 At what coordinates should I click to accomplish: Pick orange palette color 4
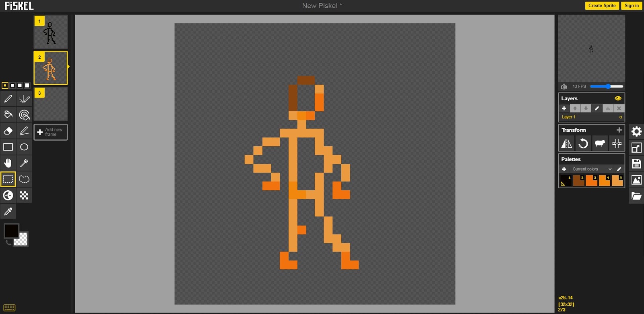(605, 181)
